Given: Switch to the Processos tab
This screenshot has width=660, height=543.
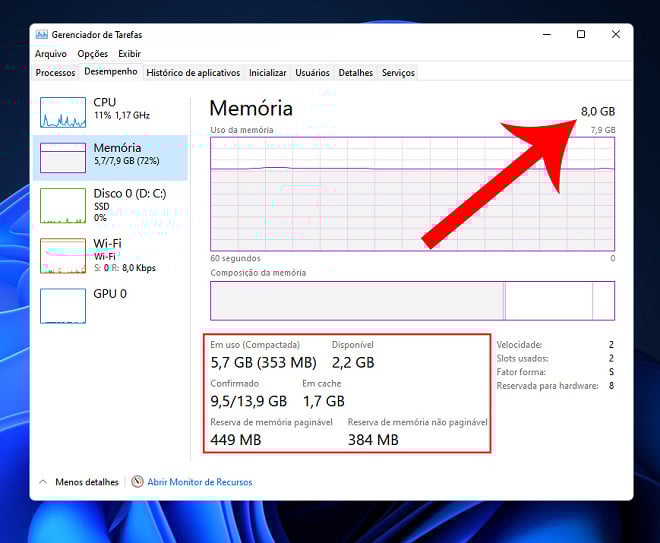Looking at the screenshot, I should click(55, 72).
